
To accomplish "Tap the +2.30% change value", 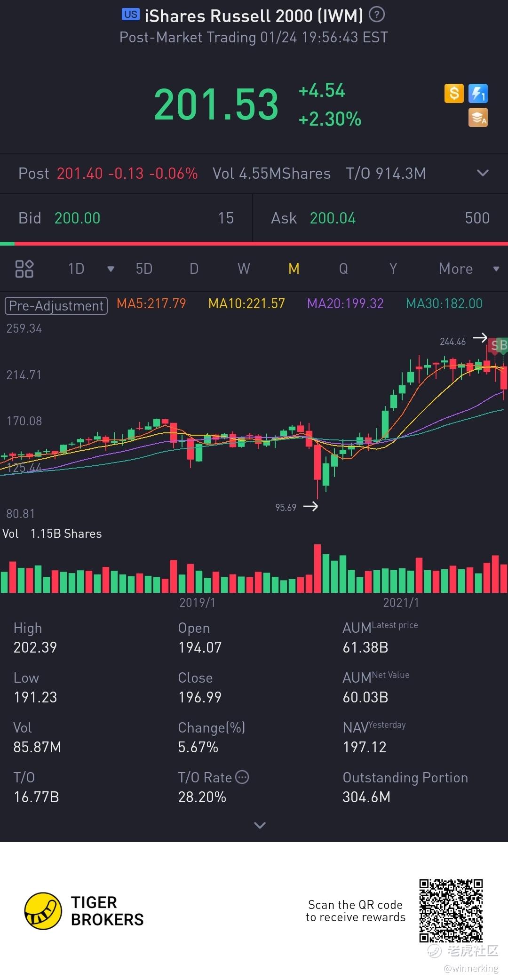I will 330,119.
